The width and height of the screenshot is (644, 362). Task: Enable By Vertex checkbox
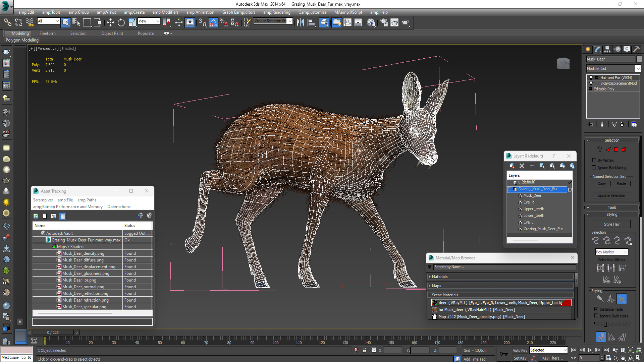594,160
